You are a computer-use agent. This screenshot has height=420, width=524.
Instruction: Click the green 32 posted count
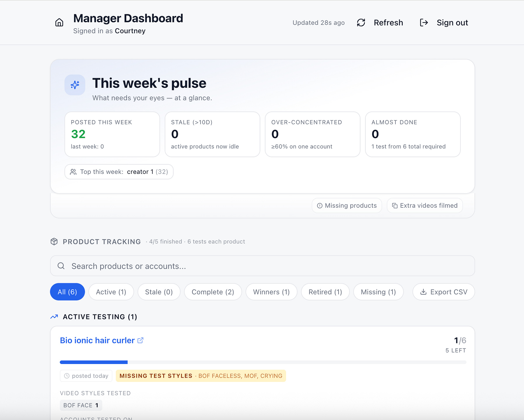78,134
